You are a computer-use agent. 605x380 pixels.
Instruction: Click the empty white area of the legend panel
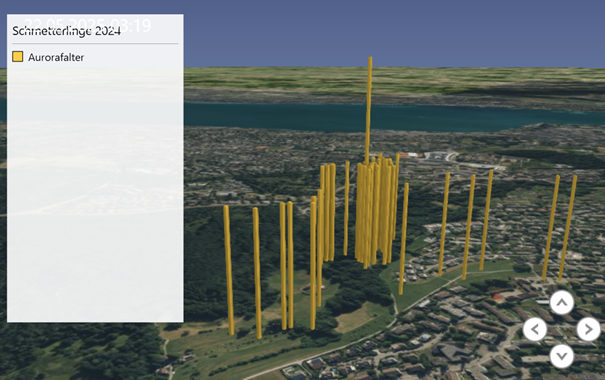click(x=95, y=193)
